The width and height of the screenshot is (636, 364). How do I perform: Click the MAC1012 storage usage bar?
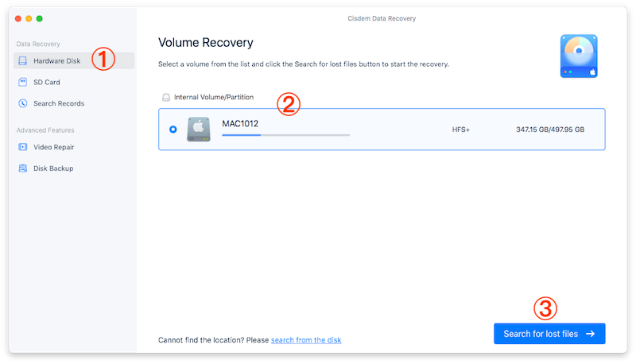coord(285,135)
